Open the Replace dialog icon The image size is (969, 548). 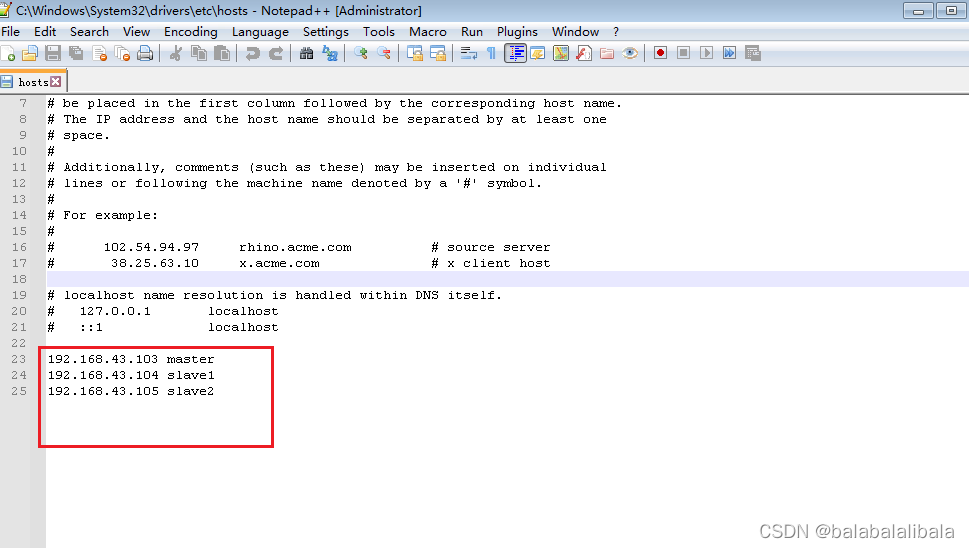coord(330,54)
